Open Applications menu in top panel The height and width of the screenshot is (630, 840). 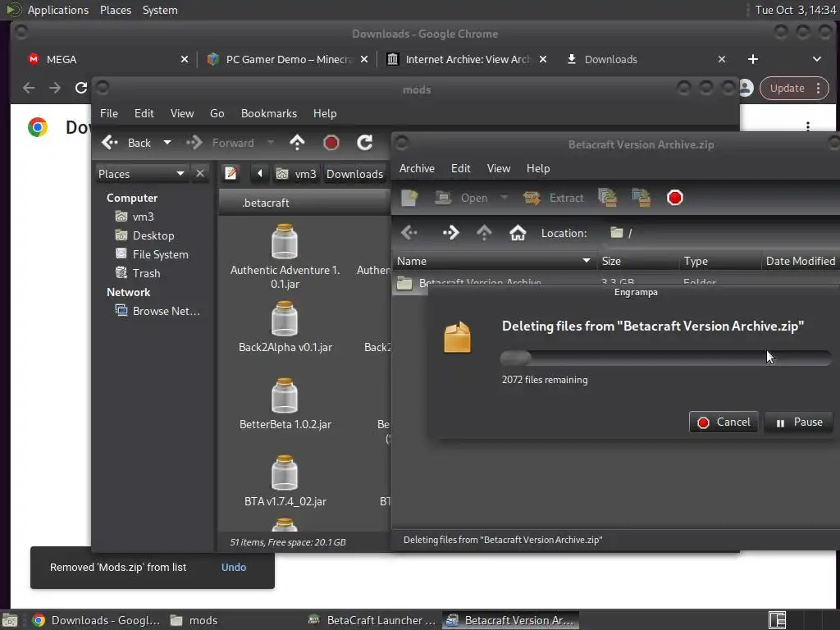point(58,10)
